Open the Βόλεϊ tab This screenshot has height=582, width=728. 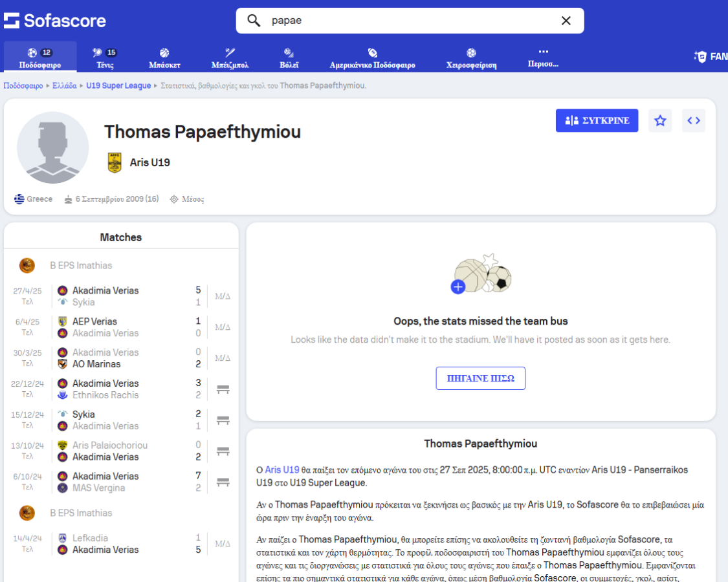coord(289,58)
